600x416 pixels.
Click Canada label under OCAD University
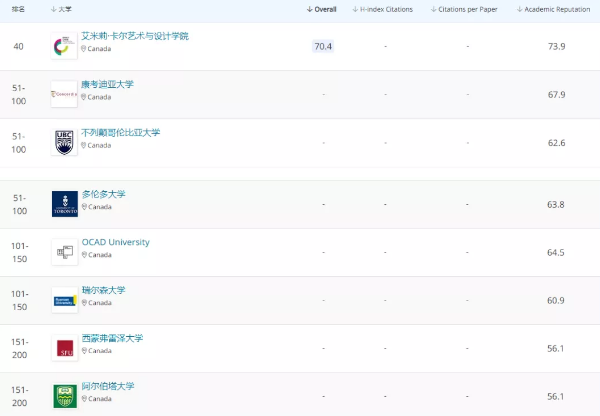click(x=100, y=255)
